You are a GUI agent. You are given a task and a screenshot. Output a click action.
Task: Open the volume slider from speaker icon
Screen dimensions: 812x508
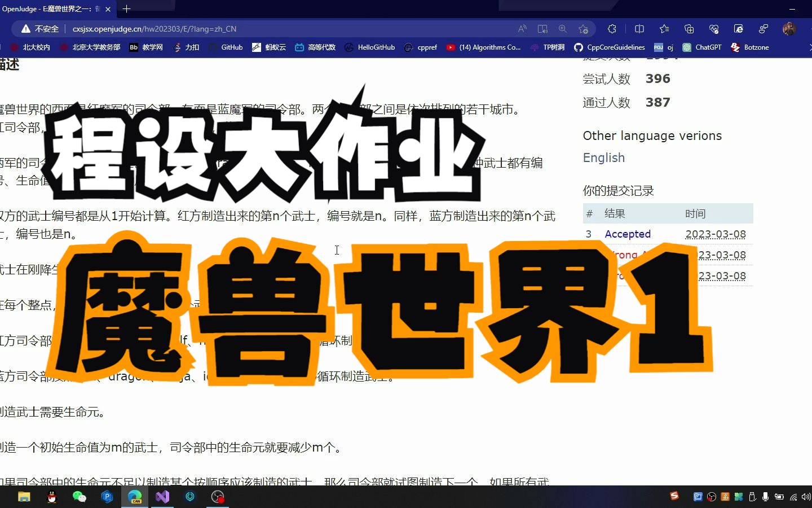[806, 497]
